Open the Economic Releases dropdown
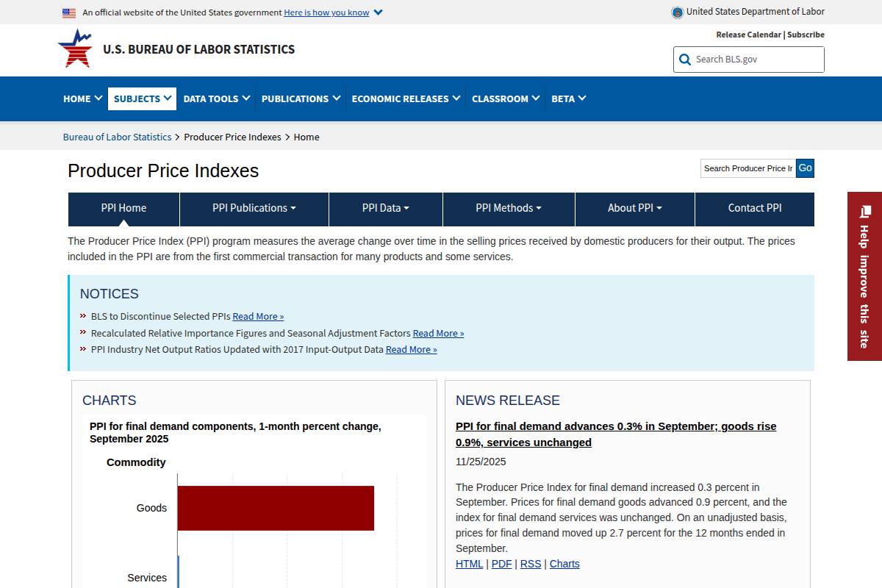882x588 pixels. (x=406, y=98)
